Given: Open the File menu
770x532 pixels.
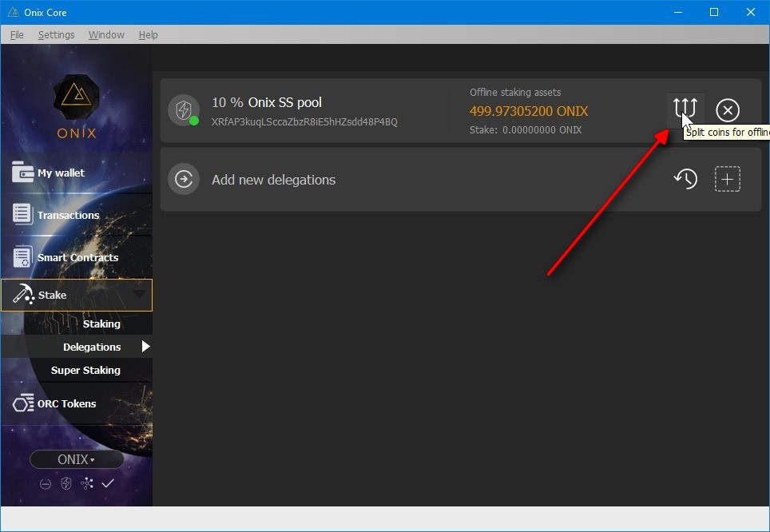Looking at the screenshot, I should [x=17, y=35].
